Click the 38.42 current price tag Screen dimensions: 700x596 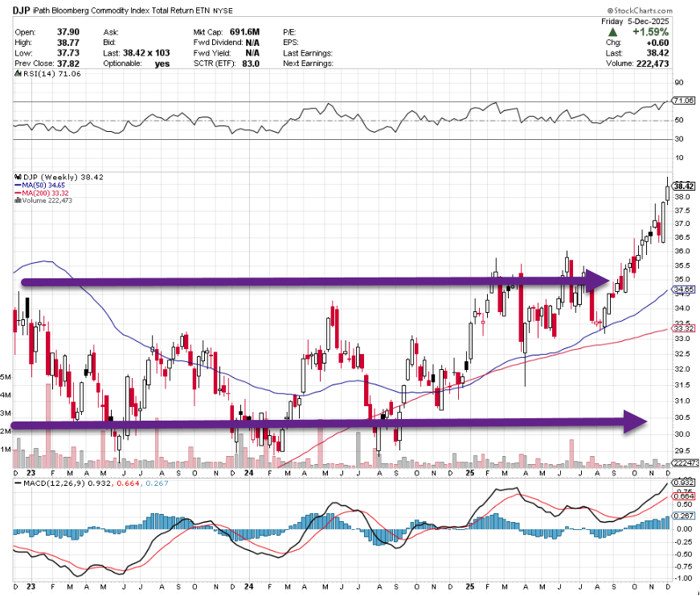pyautogui.click(x=684, y=187)
